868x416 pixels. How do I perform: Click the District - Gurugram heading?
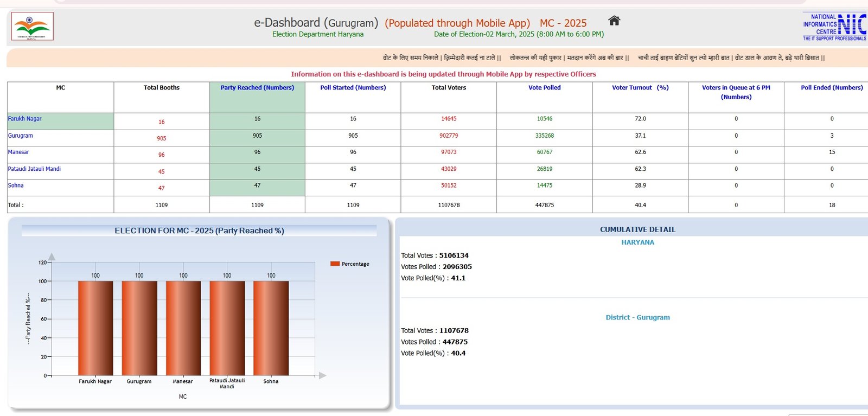pos(637,318)
